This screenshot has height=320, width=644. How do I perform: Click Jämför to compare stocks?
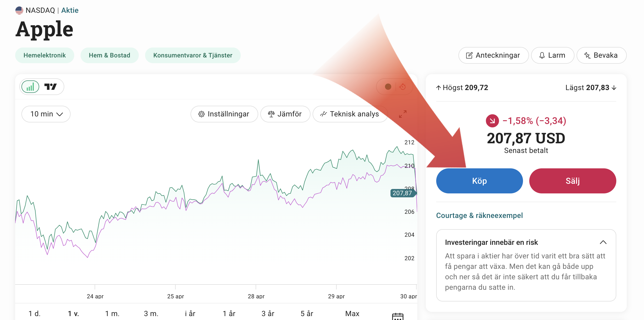tap(285, 114)
